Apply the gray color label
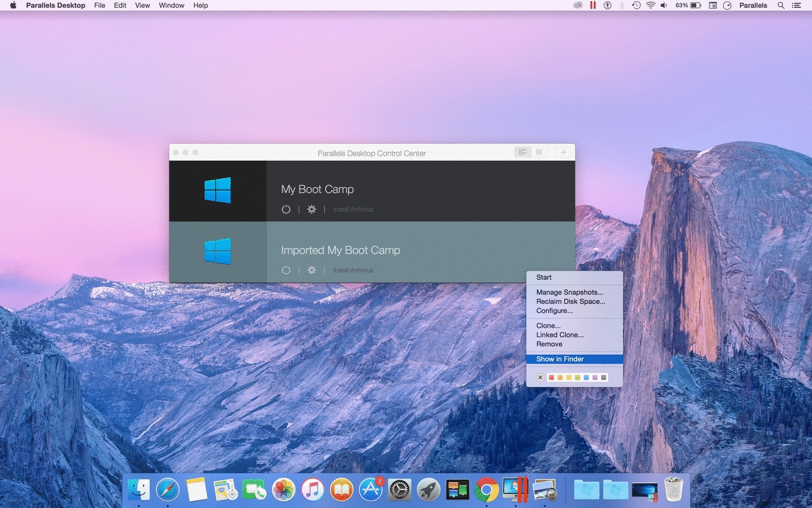The width and height of the screenshot is (812, 508). tap(604, 377)
